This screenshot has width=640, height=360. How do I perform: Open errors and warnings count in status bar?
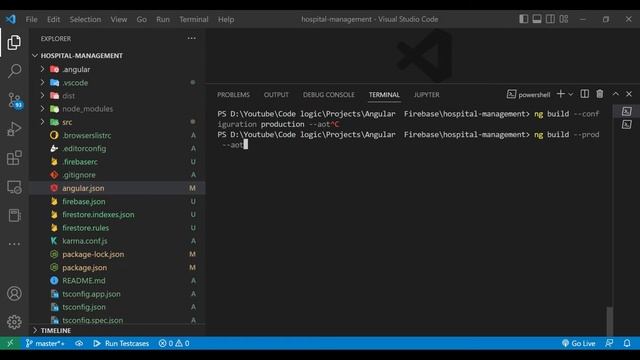coord(174,343)
